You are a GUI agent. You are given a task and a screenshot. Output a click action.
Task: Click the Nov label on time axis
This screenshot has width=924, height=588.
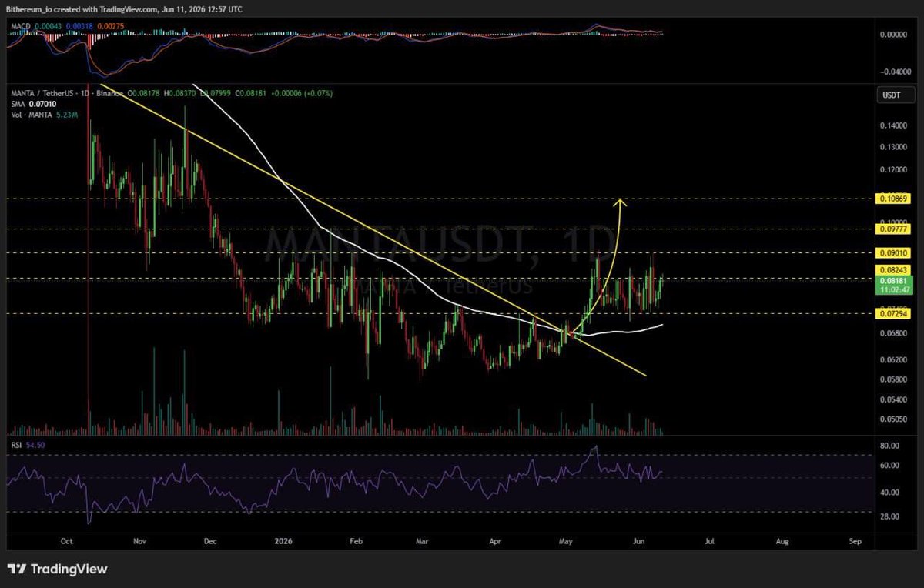140,542
